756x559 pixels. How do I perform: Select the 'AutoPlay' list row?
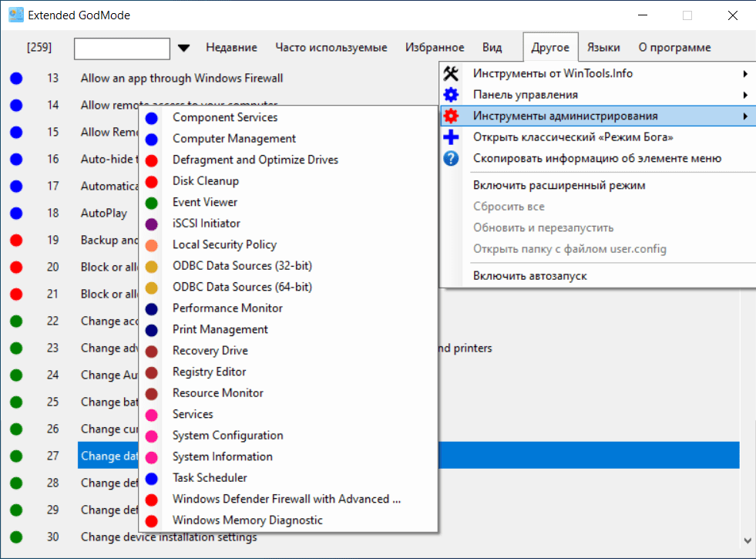[104, 213]
